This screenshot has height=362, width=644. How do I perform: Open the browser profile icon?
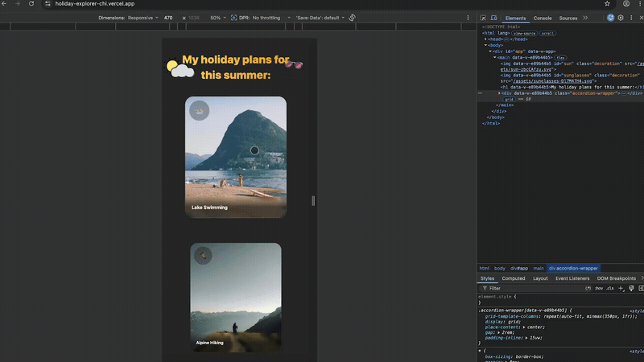pos(626,4)
